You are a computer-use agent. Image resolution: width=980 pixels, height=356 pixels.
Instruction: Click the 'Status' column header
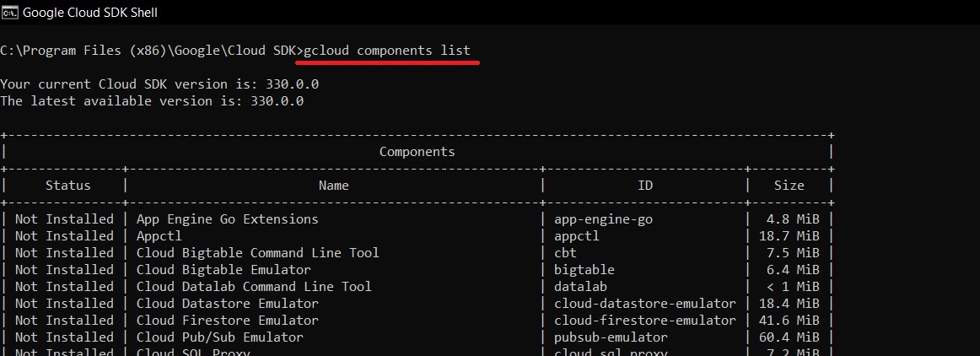(68, 186)
